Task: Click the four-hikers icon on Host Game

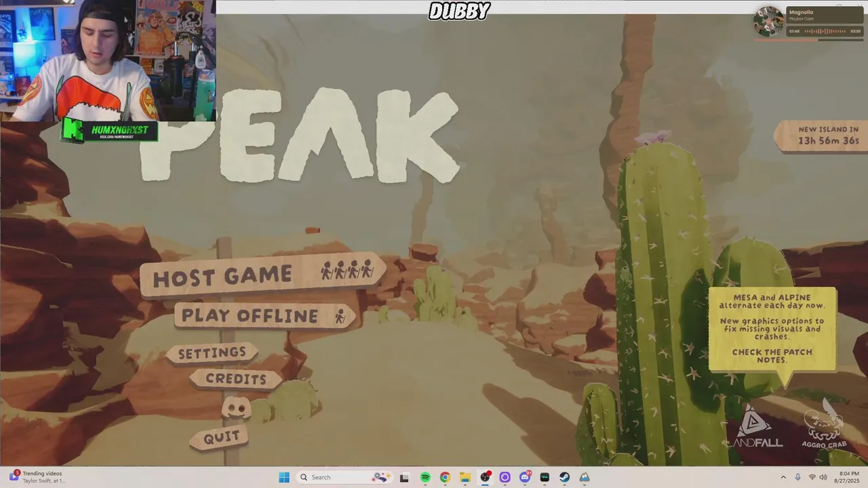Action: coord(347,272)
